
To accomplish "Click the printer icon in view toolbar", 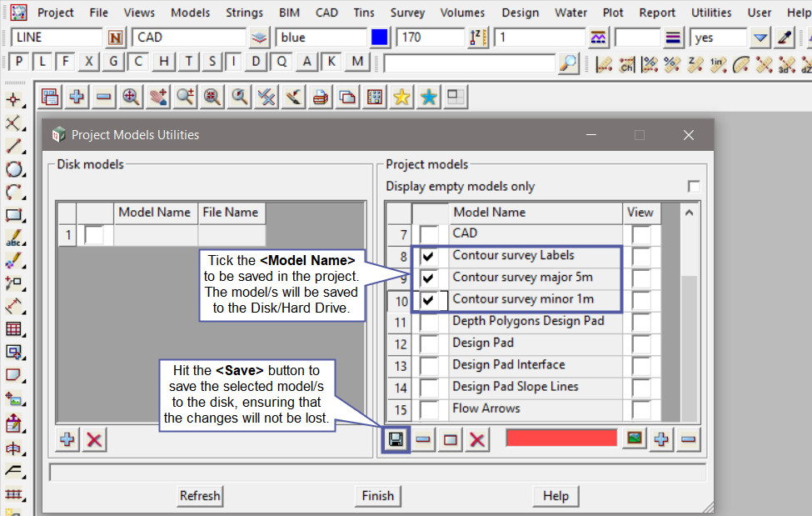I will click(320, 97).
